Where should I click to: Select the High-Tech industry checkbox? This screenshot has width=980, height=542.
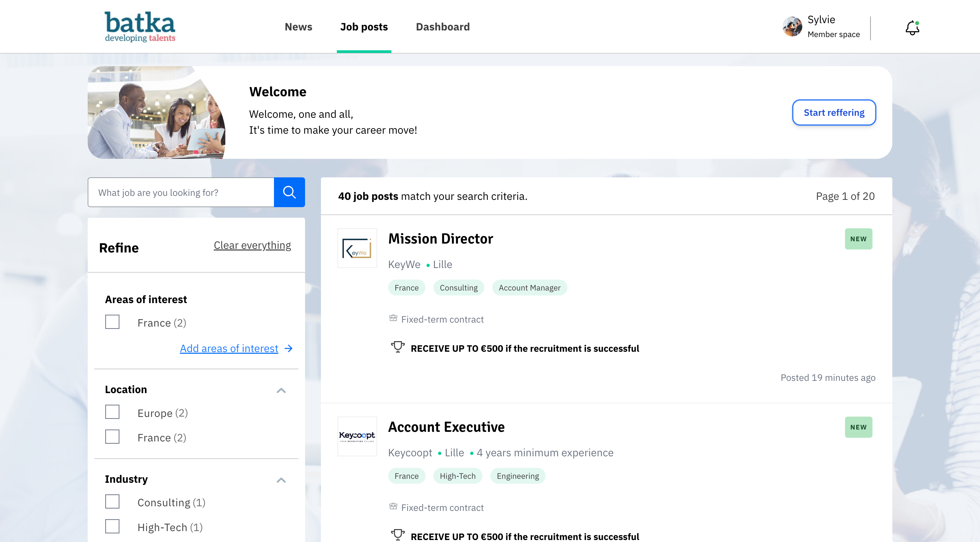tap(112, 527)
